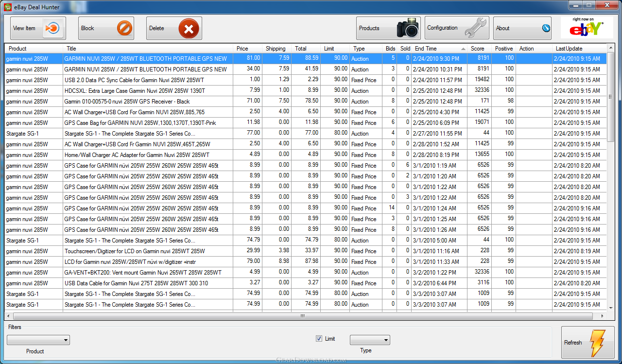Screen dimensions: 622x364
Task: Click the 2/27/2010 11:55 PM end time cell
Action: click(x=439, y=133)
